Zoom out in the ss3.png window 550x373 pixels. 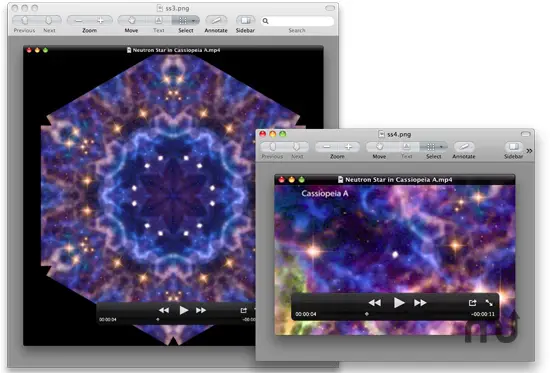point(79,21)
